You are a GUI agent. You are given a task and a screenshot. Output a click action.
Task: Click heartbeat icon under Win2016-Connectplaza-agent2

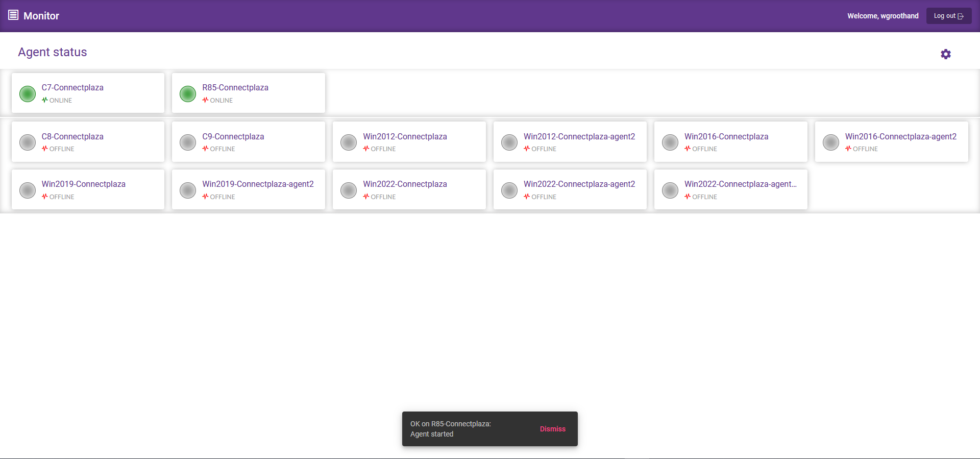click(848, 149)
